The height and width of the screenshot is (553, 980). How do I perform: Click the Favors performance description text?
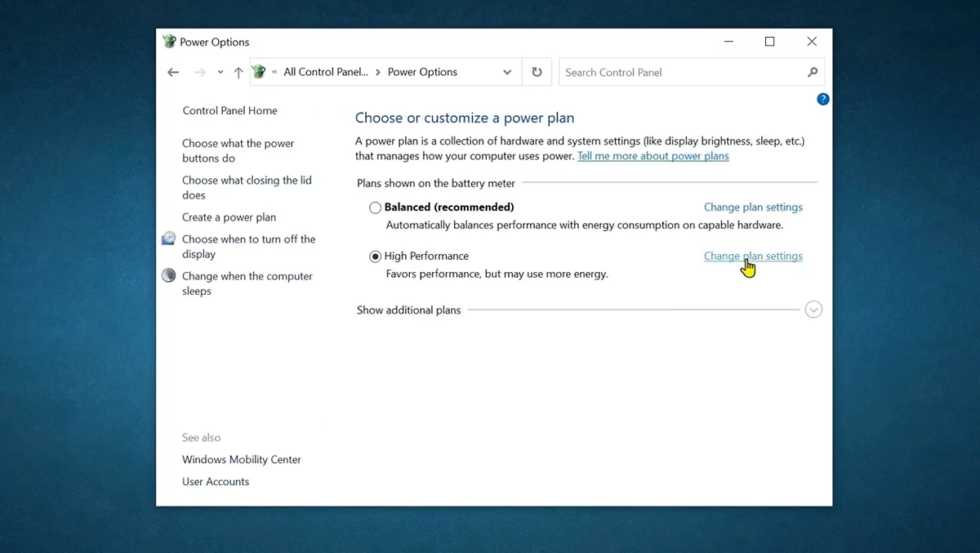497,274
